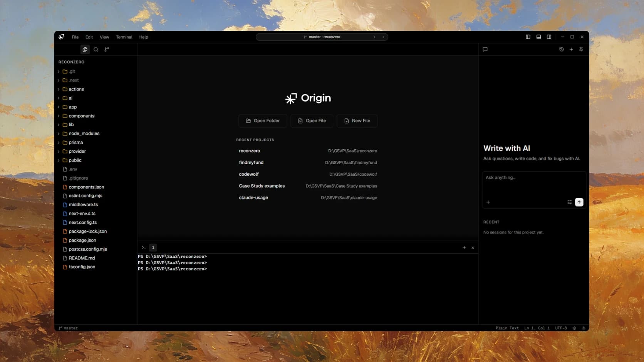Open AI session history icon
644x362 pixels.
pyautogui.click(x=561, y=49)
